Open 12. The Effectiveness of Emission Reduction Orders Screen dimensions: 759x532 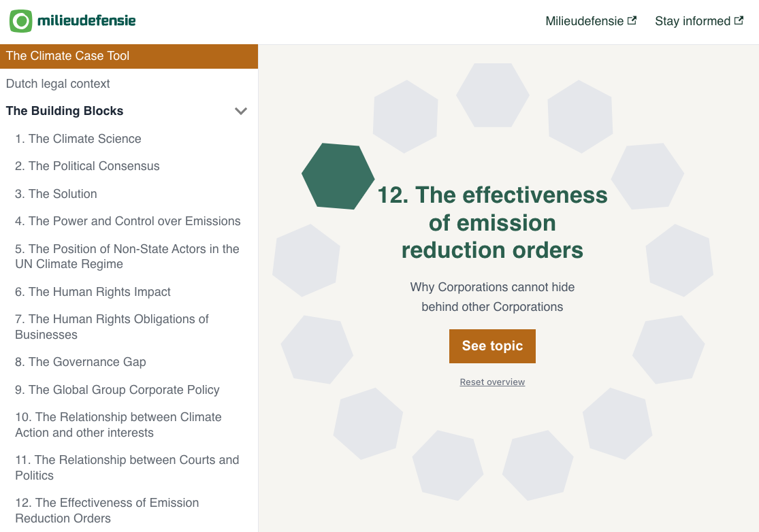click(x=107, y=510)
